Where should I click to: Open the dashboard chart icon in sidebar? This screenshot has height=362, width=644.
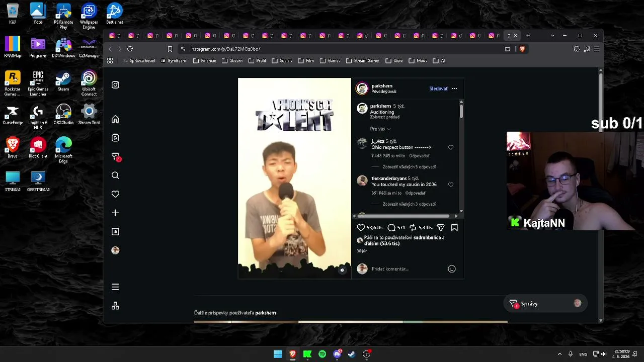tap(115, 232)
